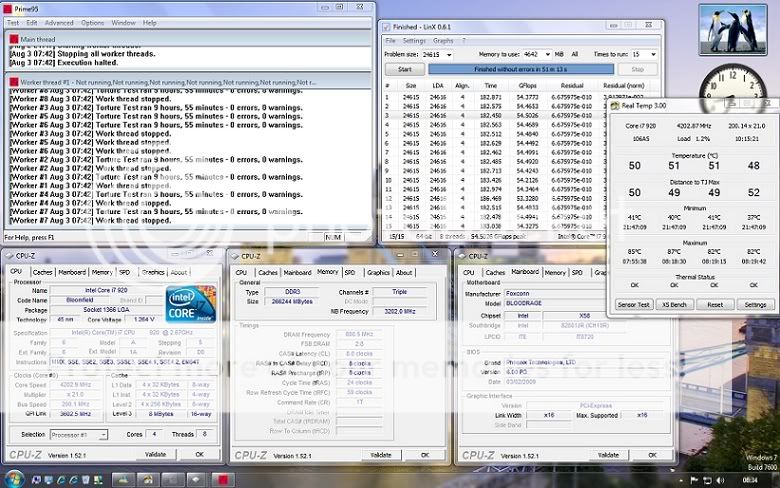The width and height of the screenshot is (780, 488).
Task: Switch to Graphics tab in CPU-Z Memory window
Action: [x=378, y=273]
